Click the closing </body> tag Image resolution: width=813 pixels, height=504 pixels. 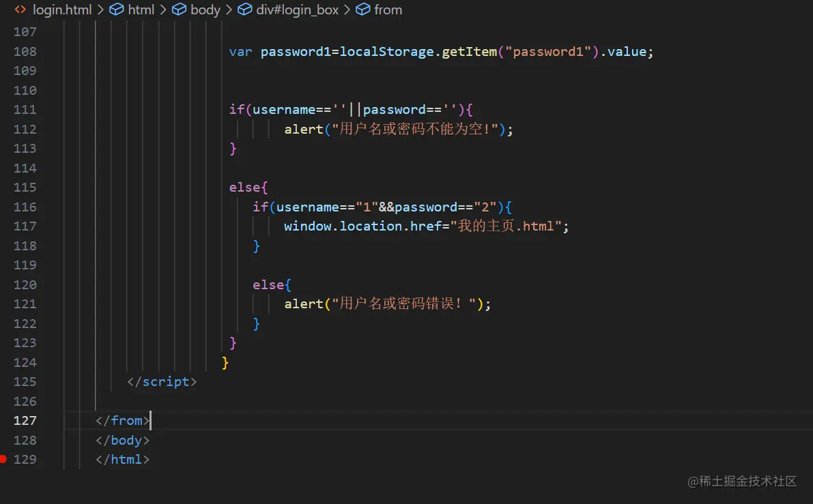point(122,441)
